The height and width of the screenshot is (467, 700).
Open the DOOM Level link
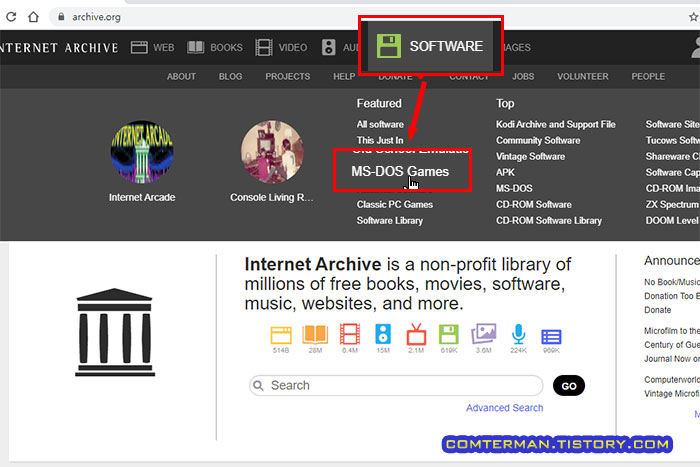pos(672,221)
